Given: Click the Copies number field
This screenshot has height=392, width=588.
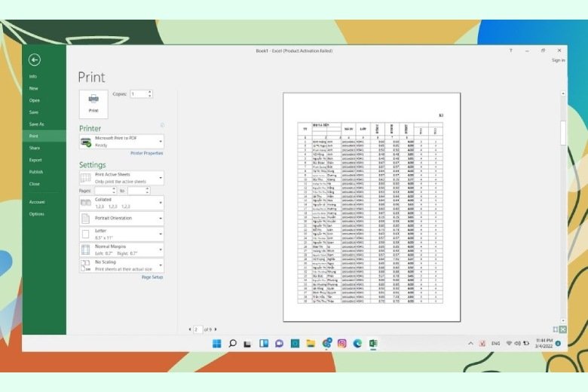Looking at the screenshot, I should [139, 94].
